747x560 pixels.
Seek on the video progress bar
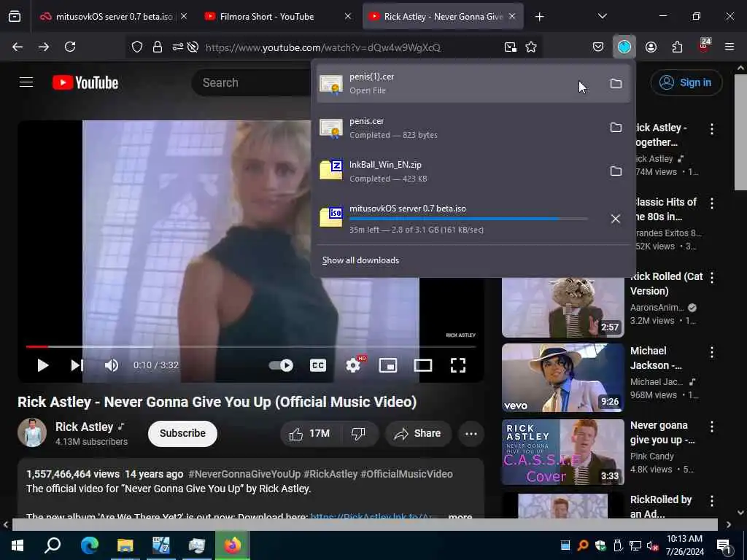point(251,346)
